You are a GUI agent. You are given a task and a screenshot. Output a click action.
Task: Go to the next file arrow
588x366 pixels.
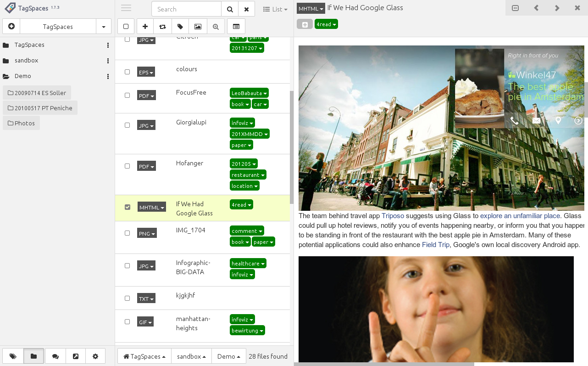(557, 8)
